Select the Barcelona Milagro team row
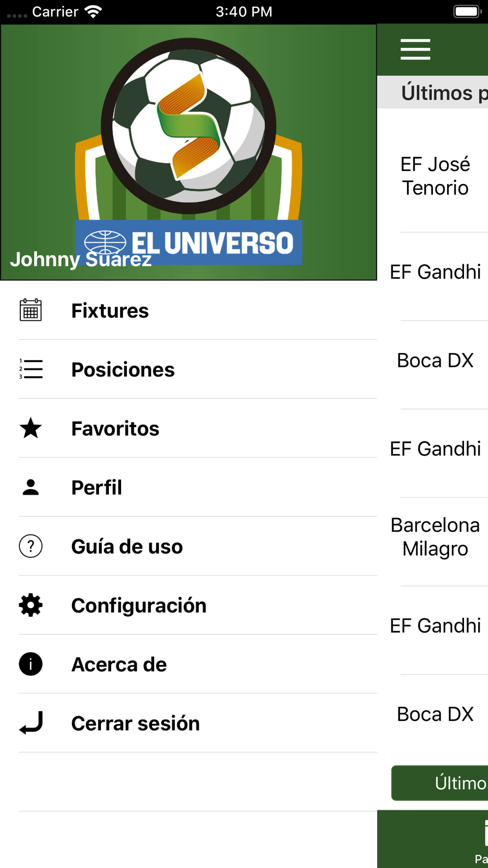The height and width of the screenshot is (868, 488). click(435, 537)
